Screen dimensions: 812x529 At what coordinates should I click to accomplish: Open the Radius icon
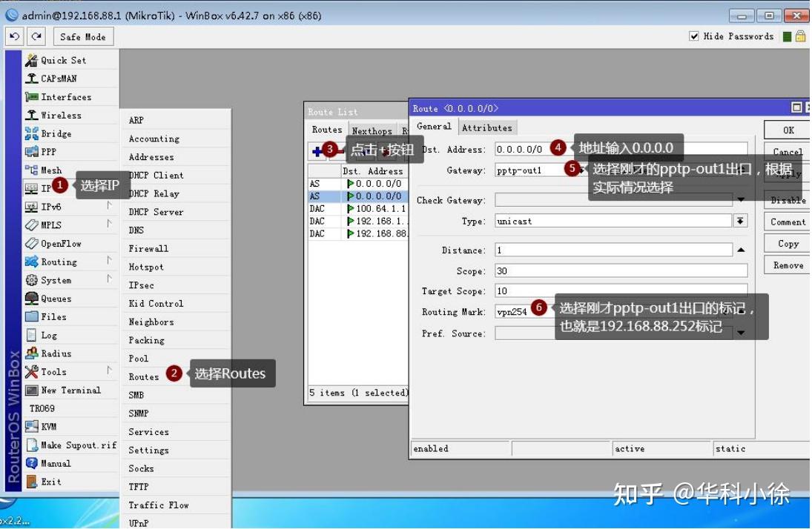pos(32,353)
